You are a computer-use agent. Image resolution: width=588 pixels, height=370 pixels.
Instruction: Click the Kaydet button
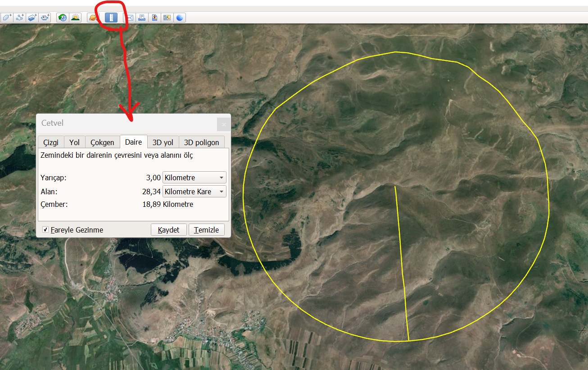(x=168, y=230)
